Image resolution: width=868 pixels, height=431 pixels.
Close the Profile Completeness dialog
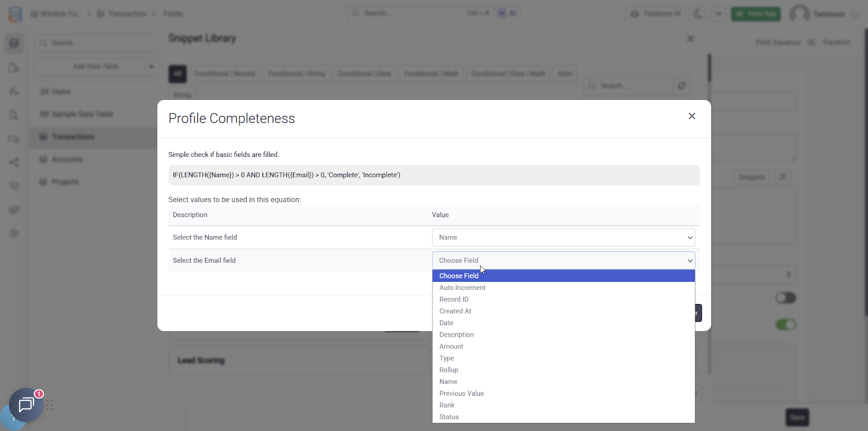coord(692,116)
